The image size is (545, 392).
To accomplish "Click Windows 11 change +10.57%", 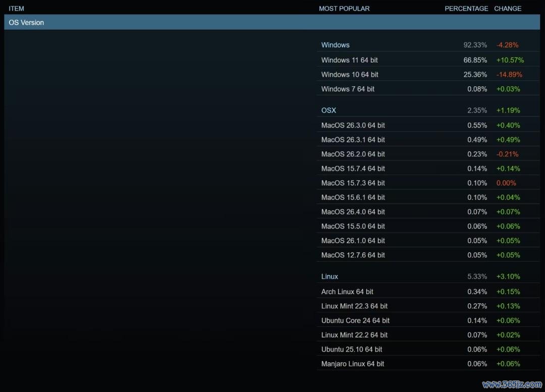I will coord(510,60).
